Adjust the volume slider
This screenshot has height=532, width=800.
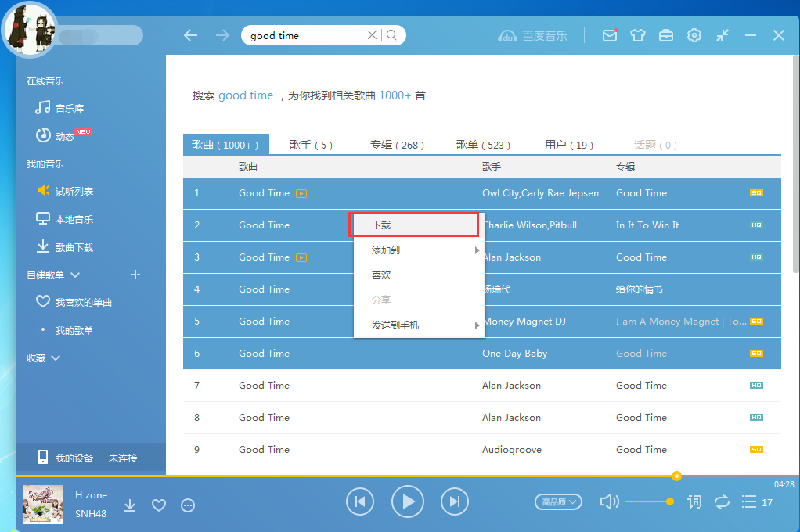(650, 501)
